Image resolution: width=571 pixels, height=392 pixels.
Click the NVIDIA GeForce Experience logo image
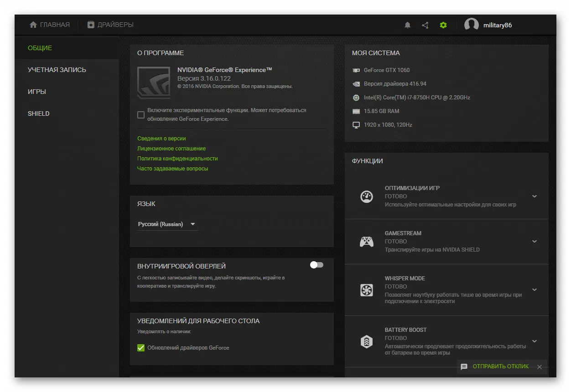tap(154, 83)
